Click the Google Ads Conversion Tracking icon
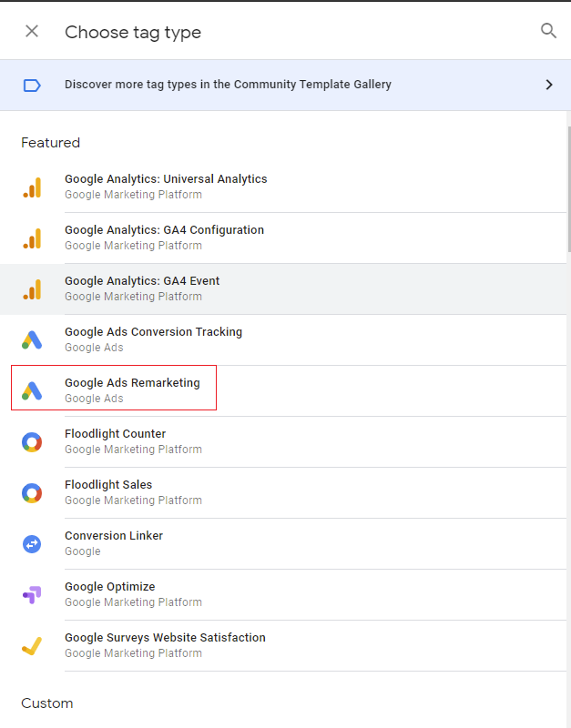This screenshot has width=571, height=728. pos(32,340)
